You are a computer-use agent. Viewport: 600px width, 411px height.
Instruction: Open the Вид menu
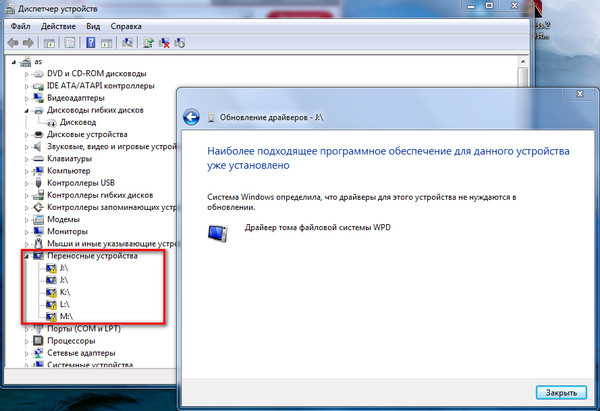[x=93, y=26]
